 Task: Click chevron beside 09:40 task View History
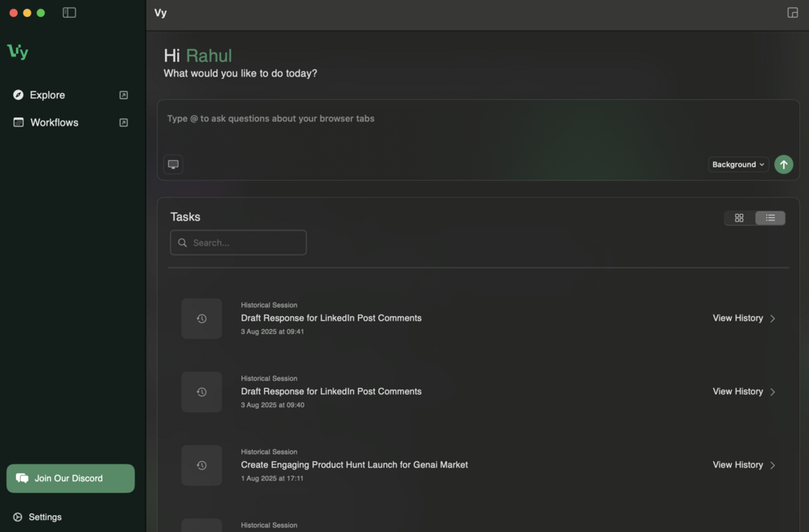pyautogui.click(x=772, y=392)
